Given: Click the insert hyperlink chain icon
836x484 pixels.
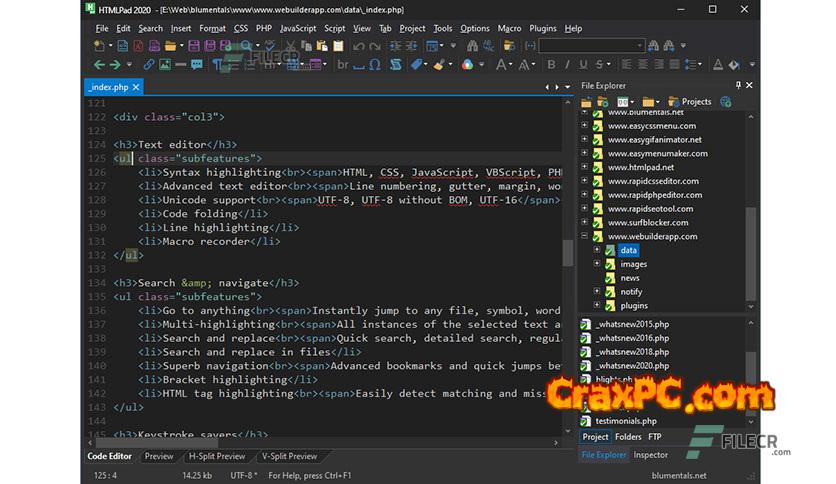Looking at the screenshot, I should point(150,65).
